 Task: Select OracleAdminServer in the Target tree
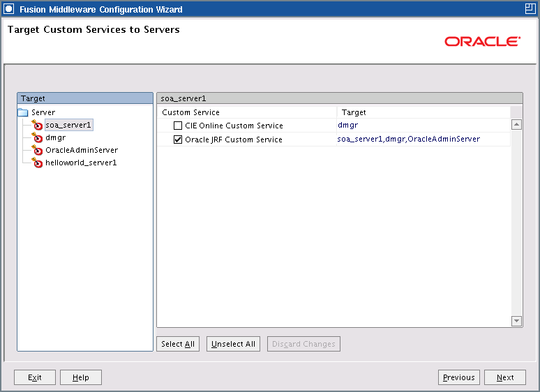click(82, 150)
